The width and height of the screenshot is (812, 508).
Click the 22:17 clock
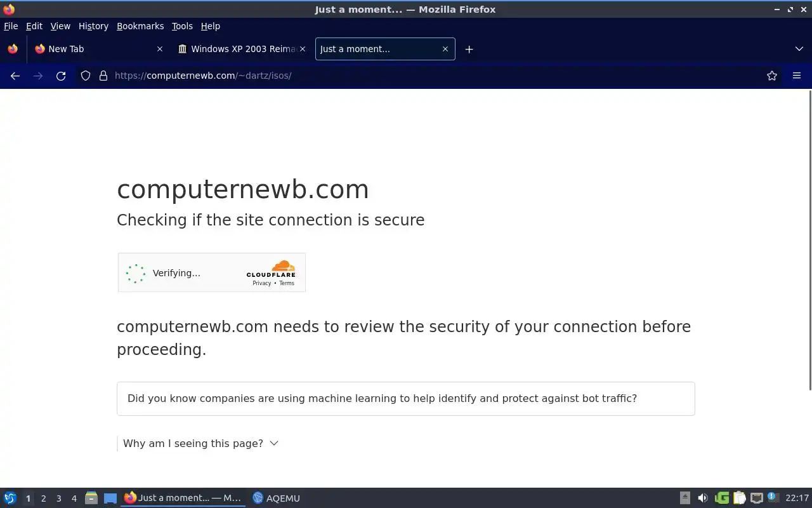tap(797, 498)
